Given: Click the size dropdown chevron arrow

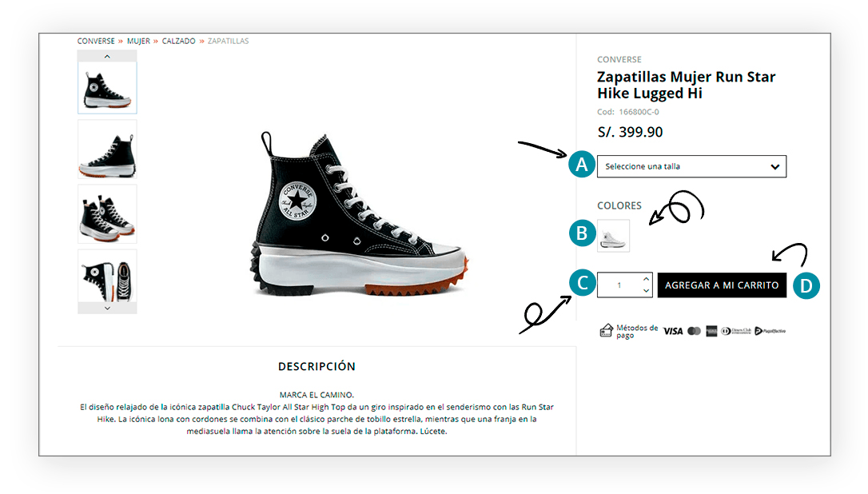Looking at the screenshot, I should [x=775, y=167].
